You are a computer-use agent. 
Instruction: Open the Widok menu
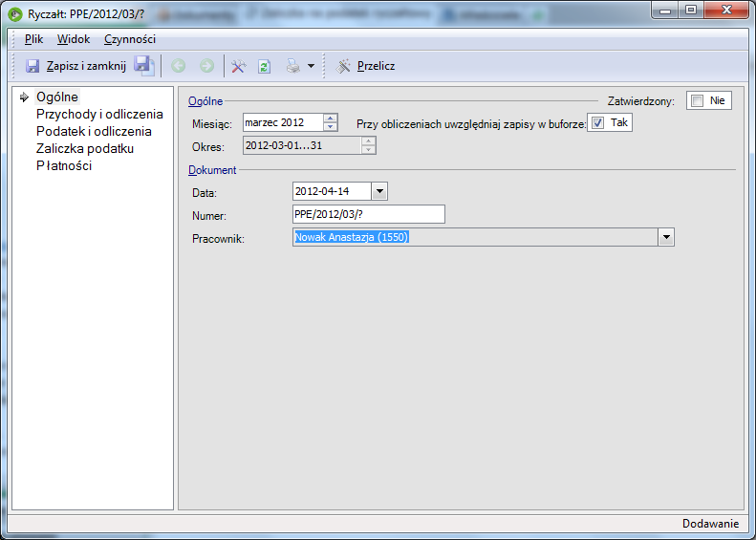click(x=74, y=39)
